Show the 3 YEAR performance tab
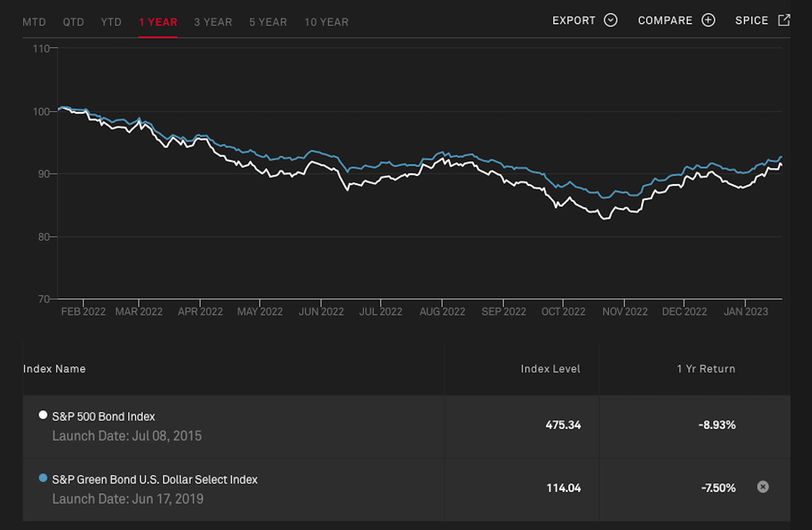Image resolution: width=812 pixels, height=530 pixels. coord(213,22)
